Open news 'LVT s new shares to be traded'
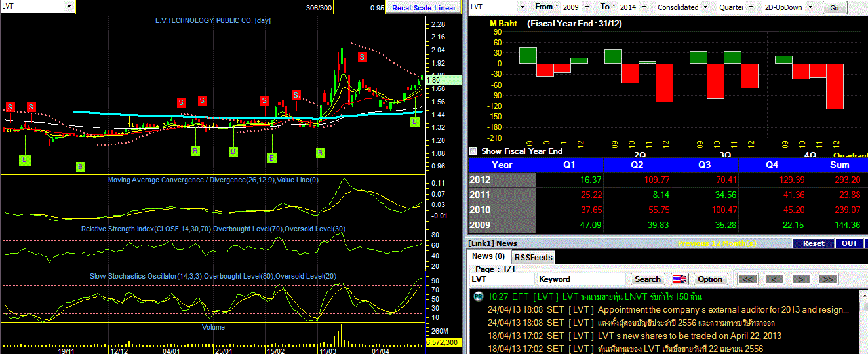The height and width of the screenshot is (354, 868). coord(635,336)
